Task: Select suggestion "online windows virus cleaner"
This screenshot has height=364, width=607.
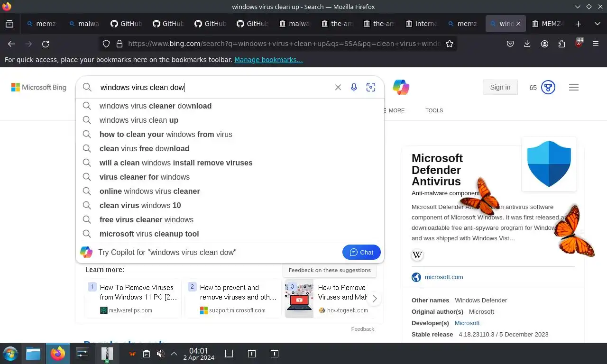Action: (x=230, y=191)
